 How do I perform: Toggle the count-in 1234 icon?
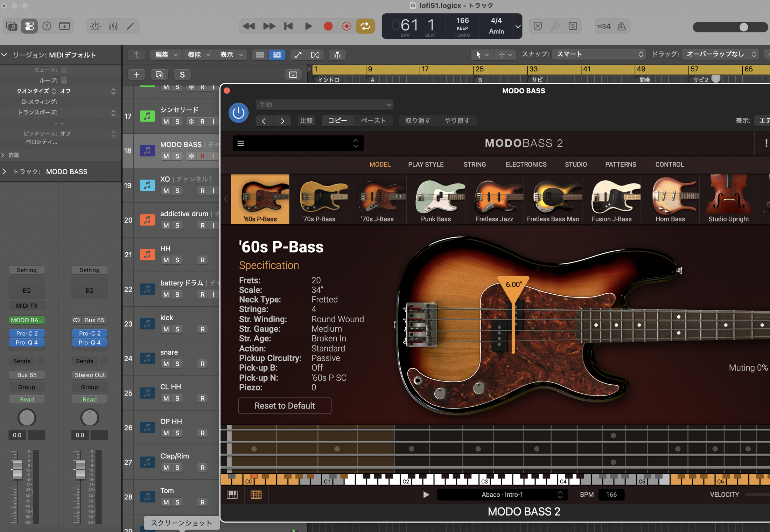point(604,26)
